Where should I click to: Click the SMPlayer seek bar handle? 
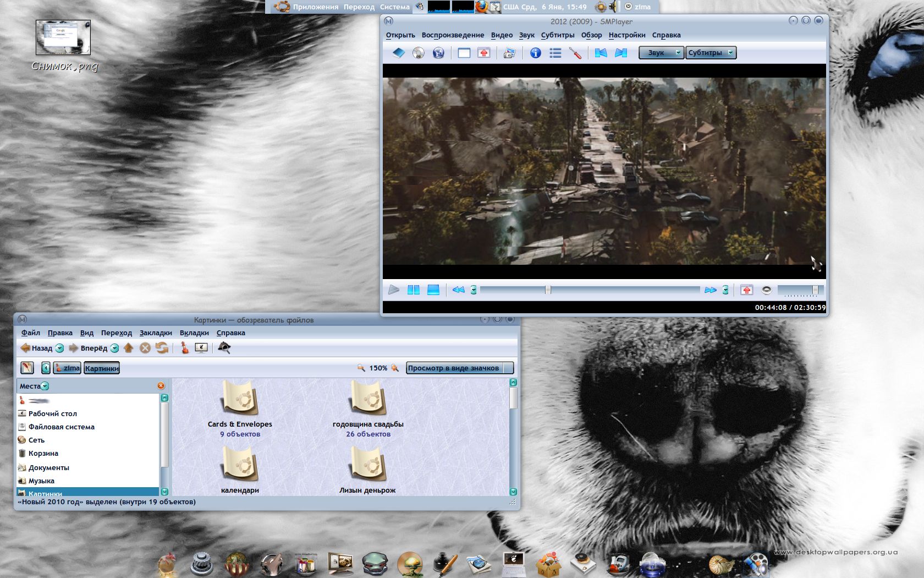tap(548, 290)
